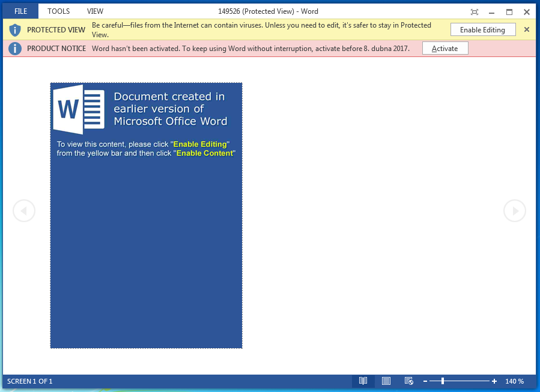
Task: Click the Word logo in document
Action: [79, 109]
